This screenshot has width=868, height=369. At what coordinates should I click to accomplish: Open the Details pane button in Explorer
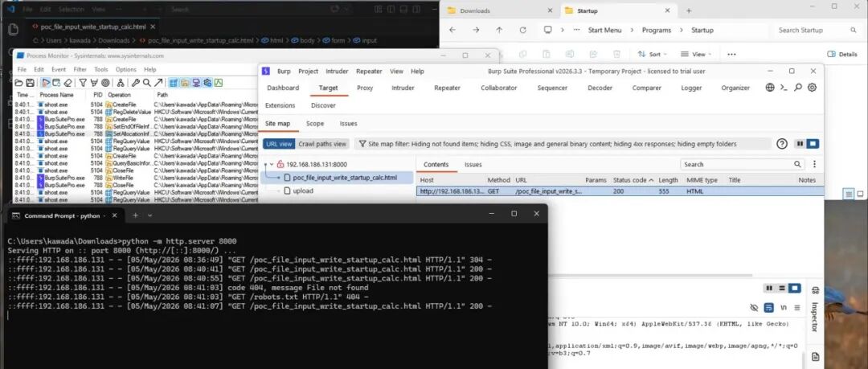[842, 55]
